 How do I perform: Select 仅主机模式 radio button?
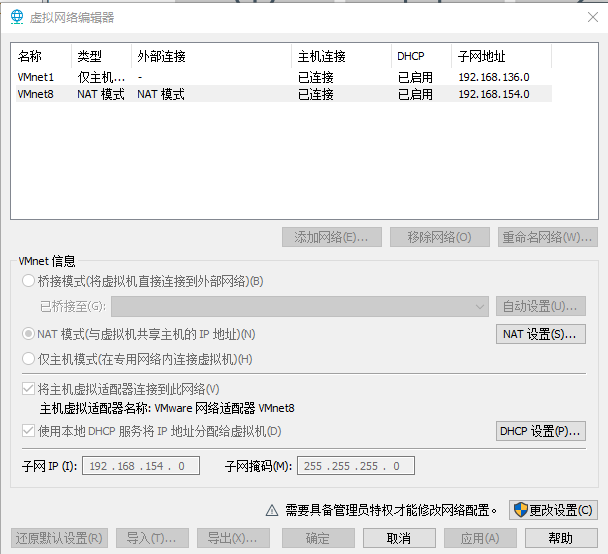(28, 359)
